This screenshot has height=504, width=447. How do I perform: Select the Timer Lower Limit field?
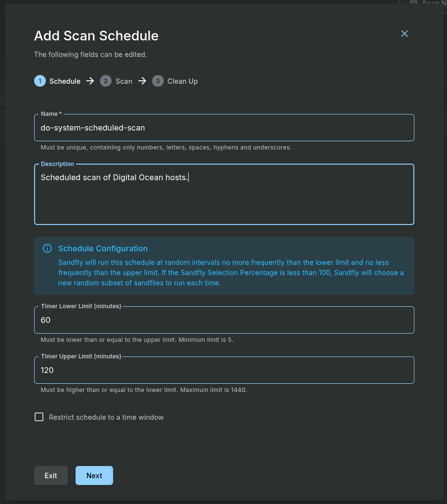[224, 320]
